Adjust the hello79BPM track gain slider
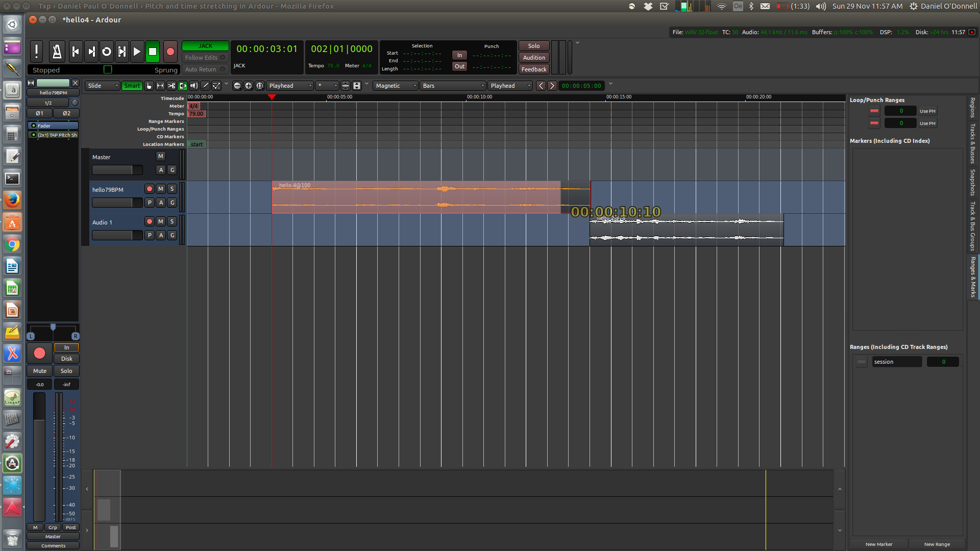This screenshot has width=980, height=551. click(117, 203)
